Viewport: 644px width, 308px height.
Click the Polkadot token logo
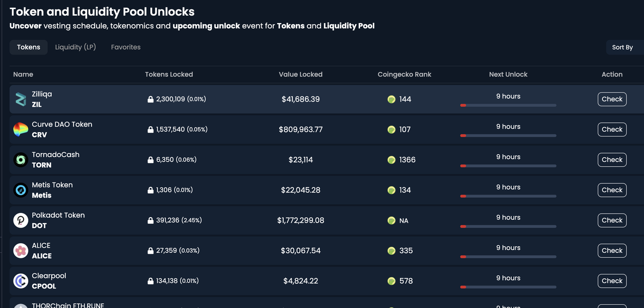click(x=20, y=220)
